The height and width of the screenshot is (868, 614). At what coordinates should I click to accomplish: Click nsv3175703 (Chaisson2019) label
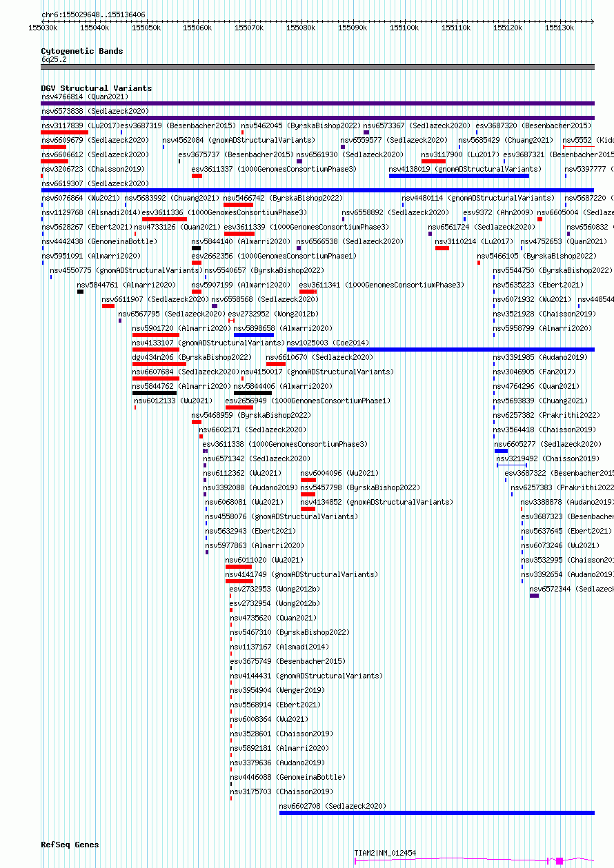click(x=281, y=791)
